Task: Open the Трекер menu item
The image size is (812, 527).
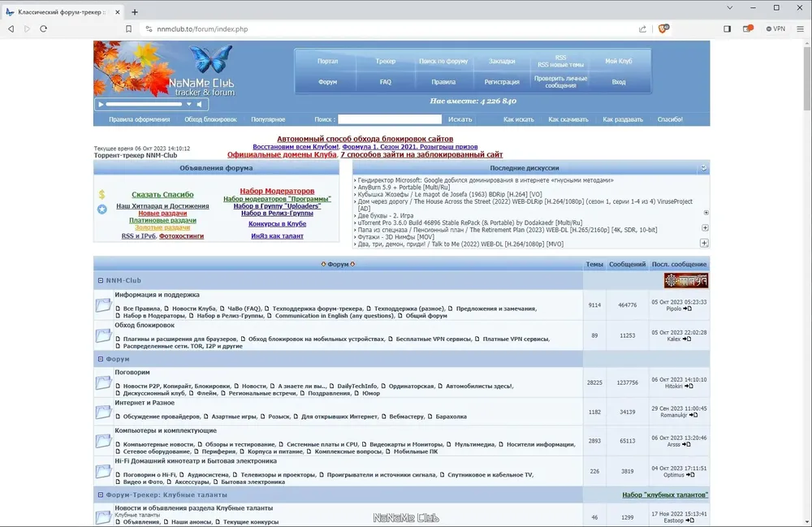Action: tap(385, 61)
